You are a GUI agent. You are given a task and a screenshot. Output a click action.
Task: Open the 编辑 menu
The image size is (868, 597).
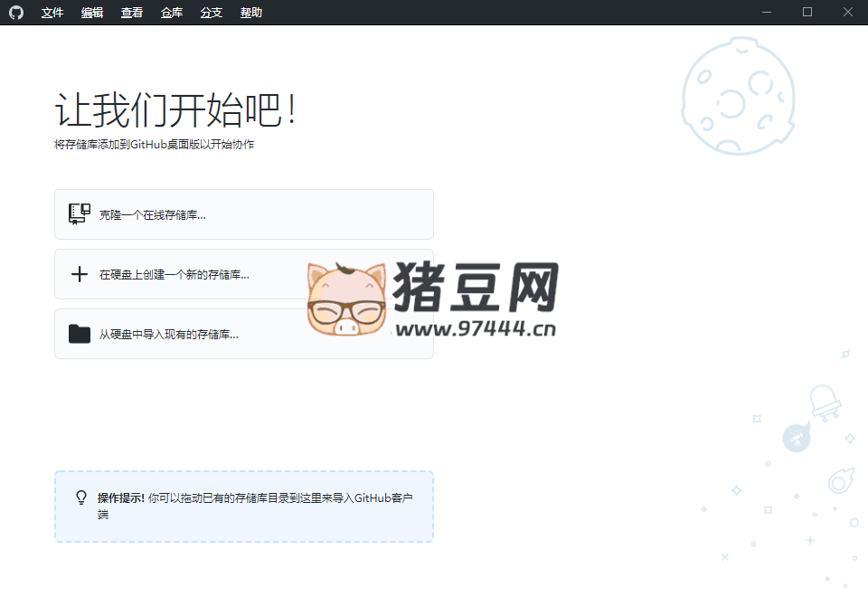click(x=92, y=13)
